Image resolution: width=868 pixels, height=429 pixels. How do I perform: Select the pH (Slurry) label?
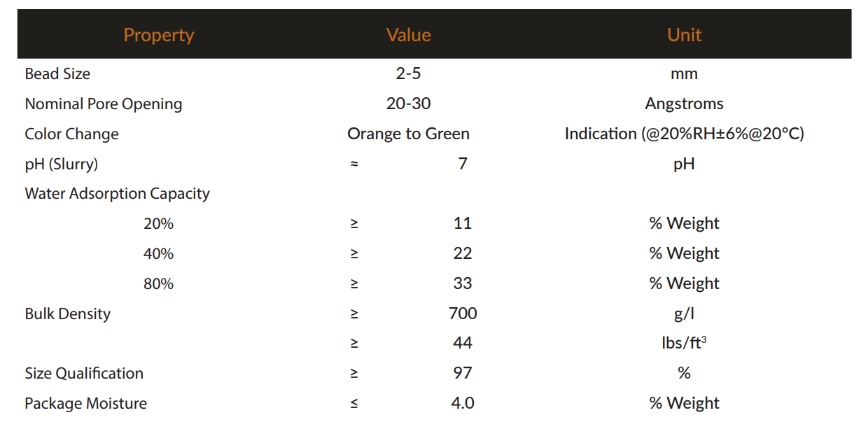[x=62, y=164]
